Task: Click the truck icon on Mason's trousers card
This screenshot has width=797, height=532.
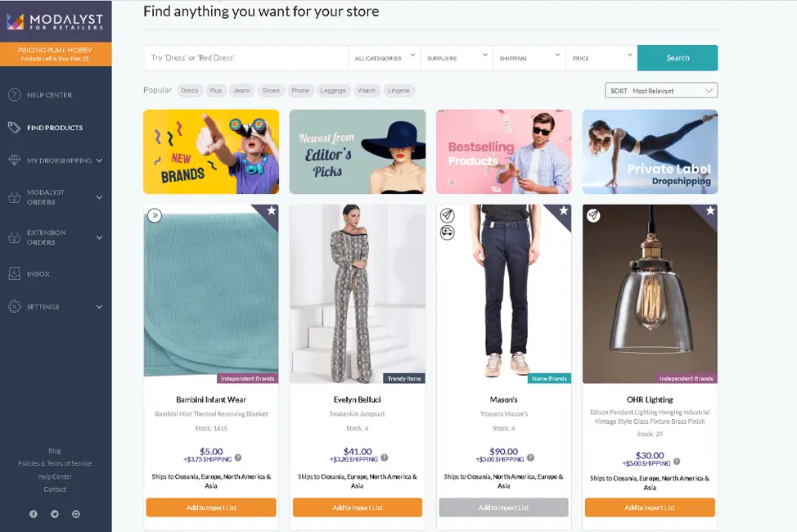Action: pos(447,232)
